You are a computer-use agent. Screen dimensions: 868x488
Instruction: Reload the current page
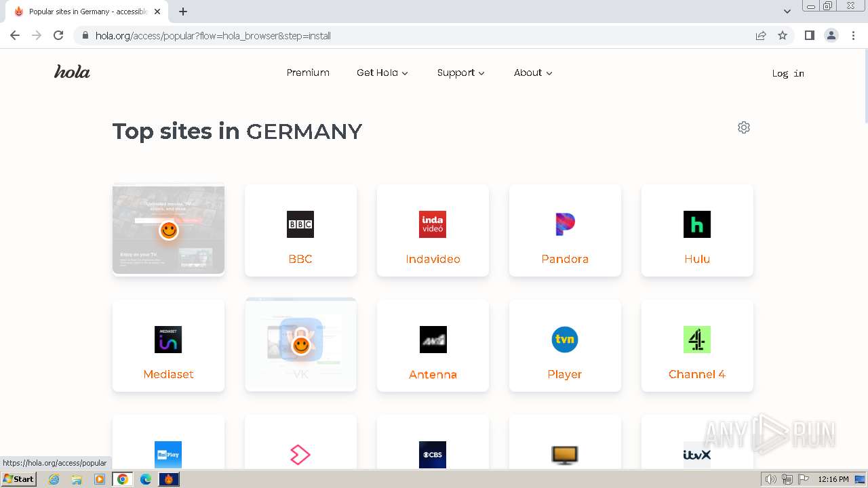point(58,35)
